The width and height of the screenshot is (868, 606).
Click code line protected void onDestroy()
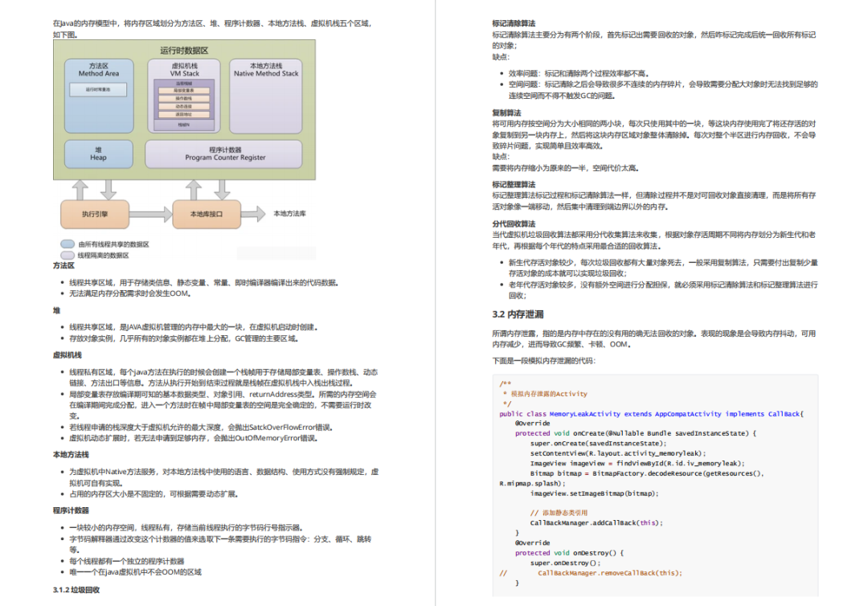(x=570, y=553)
